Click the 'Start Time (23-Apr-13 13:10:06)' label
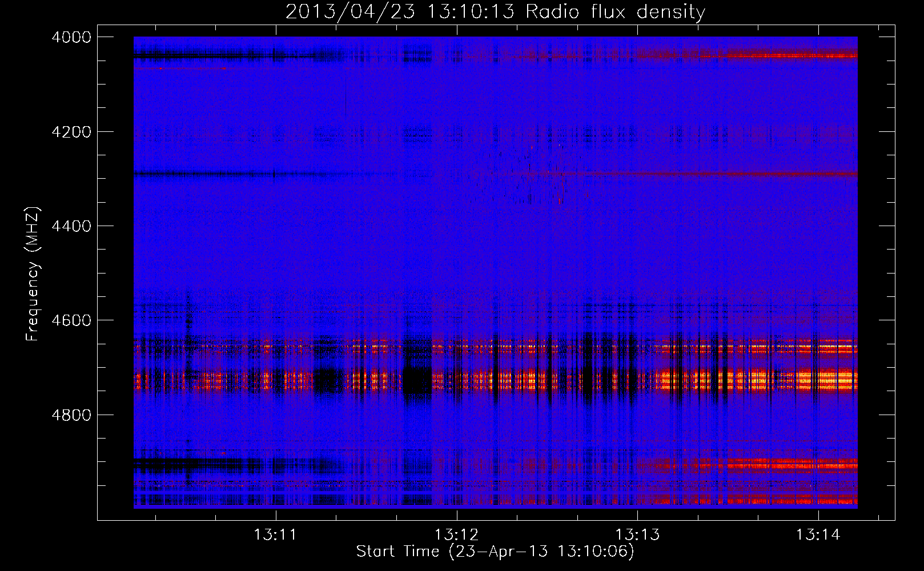 495,551
